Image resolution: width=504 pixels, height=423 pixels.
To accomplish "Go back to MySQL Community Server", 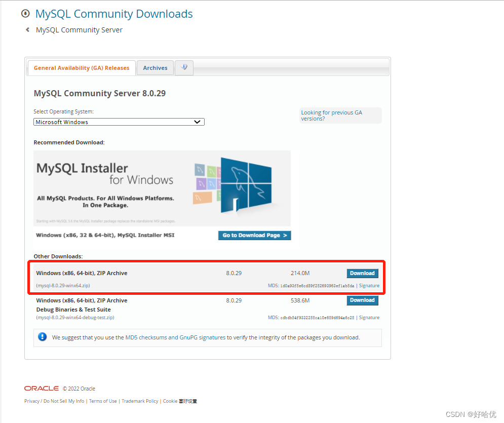I will [x=79, y=30].
